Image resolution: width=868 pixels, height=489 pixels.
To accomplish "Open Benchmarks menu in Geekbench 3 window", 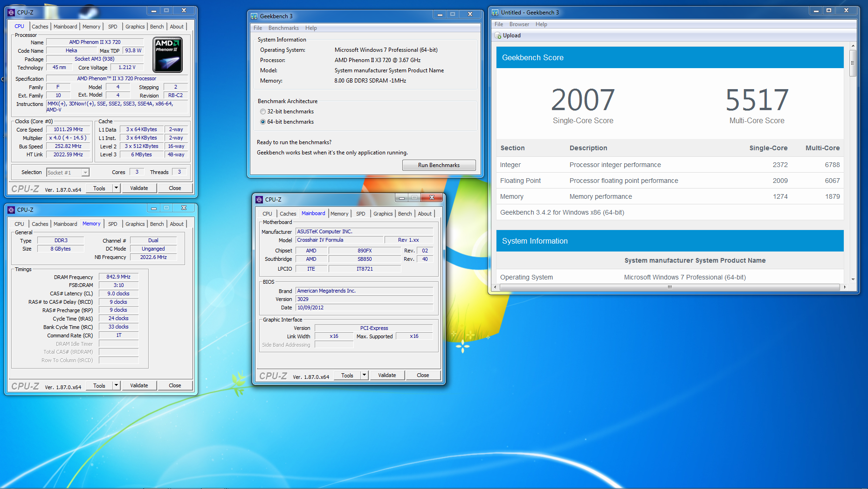I will point(283,28).
